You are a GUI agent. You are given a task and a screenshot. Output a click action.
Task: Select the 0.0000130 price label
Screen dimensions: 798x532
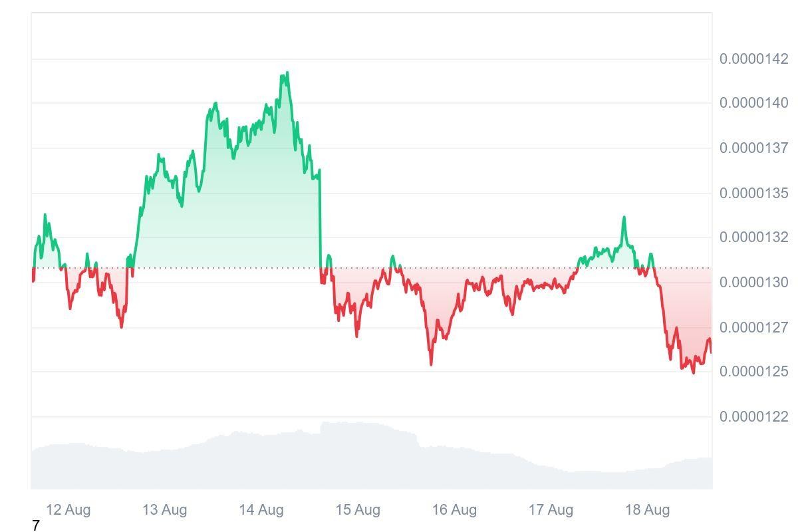click(x=753, y=283)
